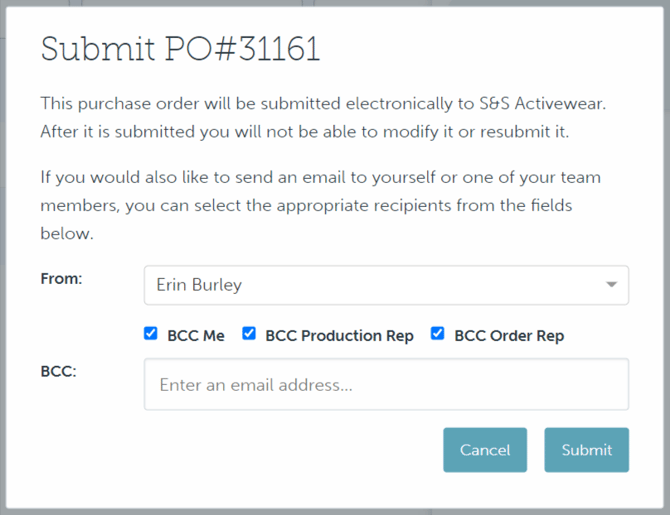Focus the BCC email address field

point(386,384)
